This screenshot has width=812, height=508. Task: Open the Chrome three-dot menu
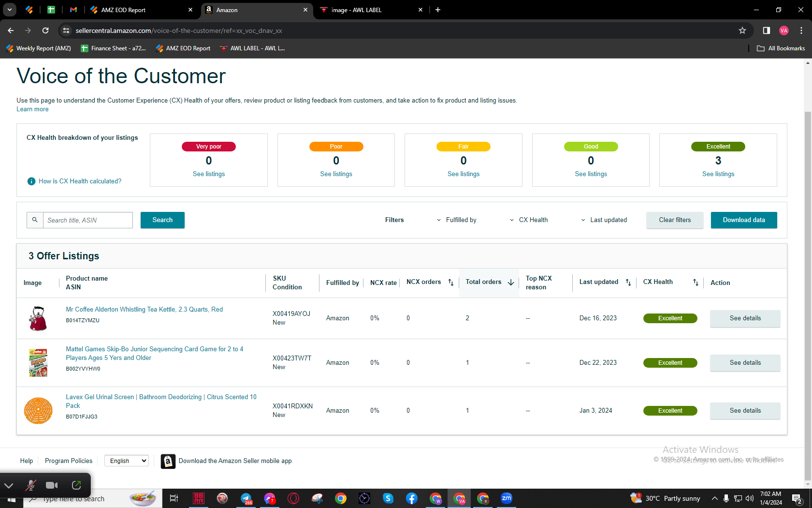click(801, 30)
